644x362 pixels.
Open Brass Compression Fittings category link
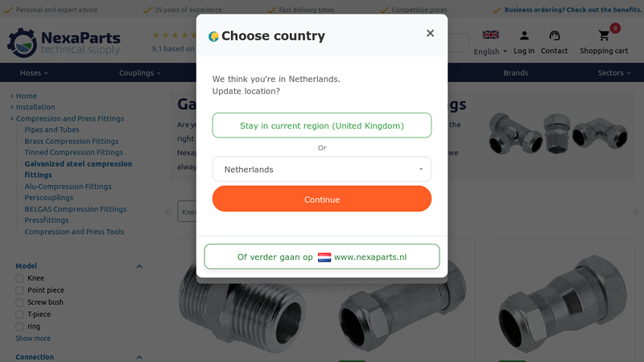pyautogui.click(x=72, y=142)
